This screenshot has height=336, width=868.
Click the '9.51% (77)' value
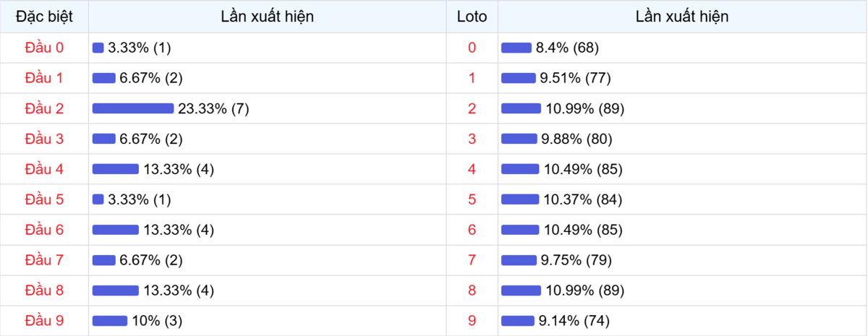[x=571, y=78]
